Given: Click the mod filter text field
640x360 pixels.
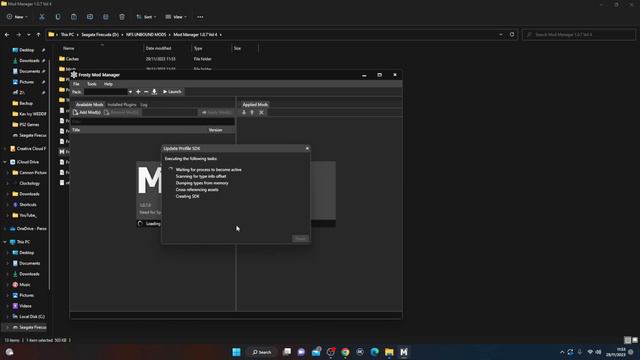Looking at the screenshot, I should (x=153, y=121).
